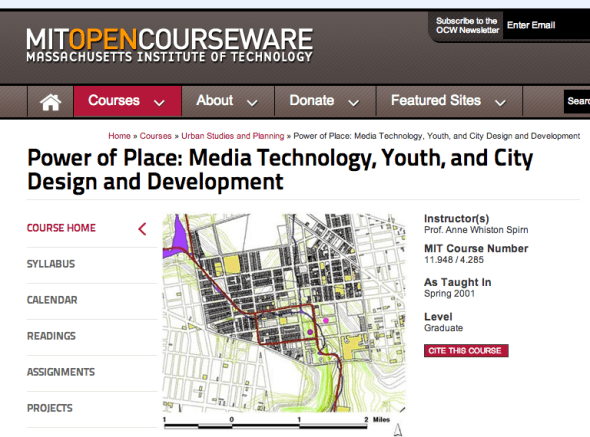Select Course Home in sidebar

pos(61,228)
